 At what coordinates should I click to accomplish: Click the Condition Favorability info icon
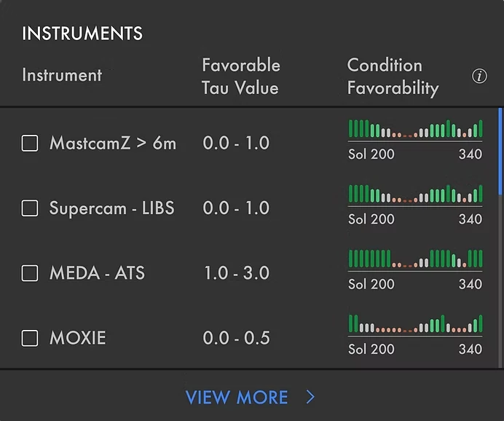479,76
